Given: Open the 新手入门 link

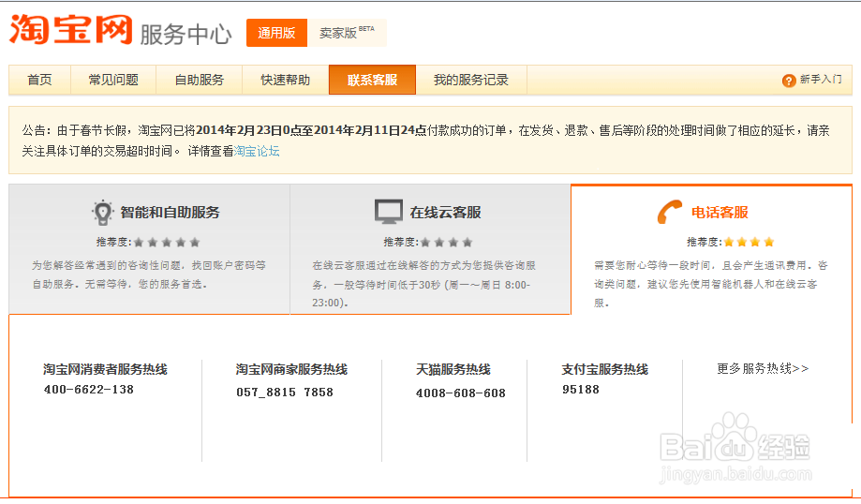Looking at the screenshot, I should [x=821, y=80].
